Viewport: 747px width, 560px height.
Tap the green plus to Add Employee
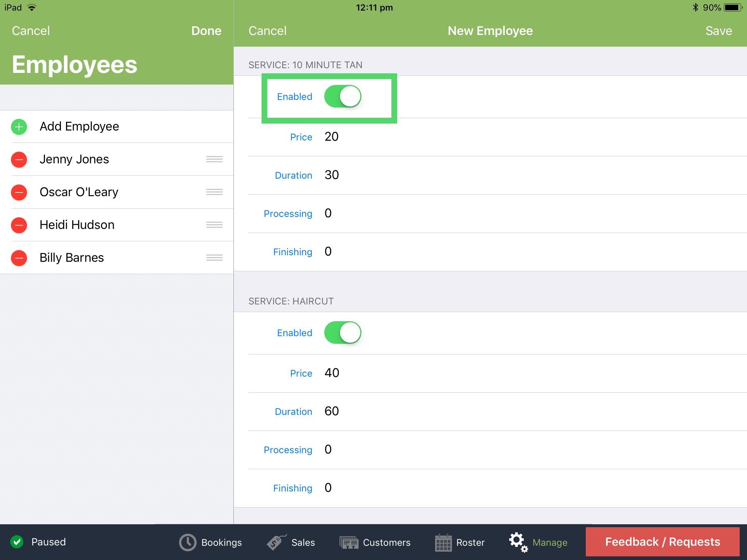tap(19, 127)
